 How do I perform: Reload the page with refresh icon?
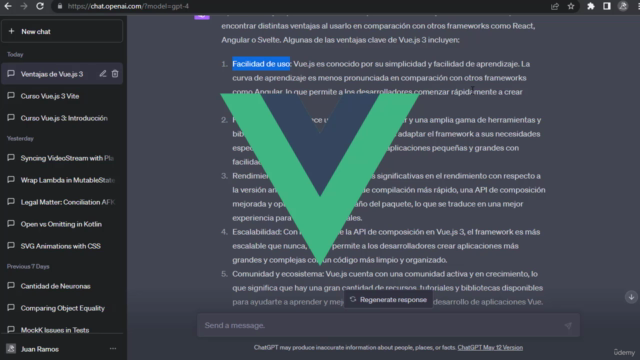(x=40, y=6)
